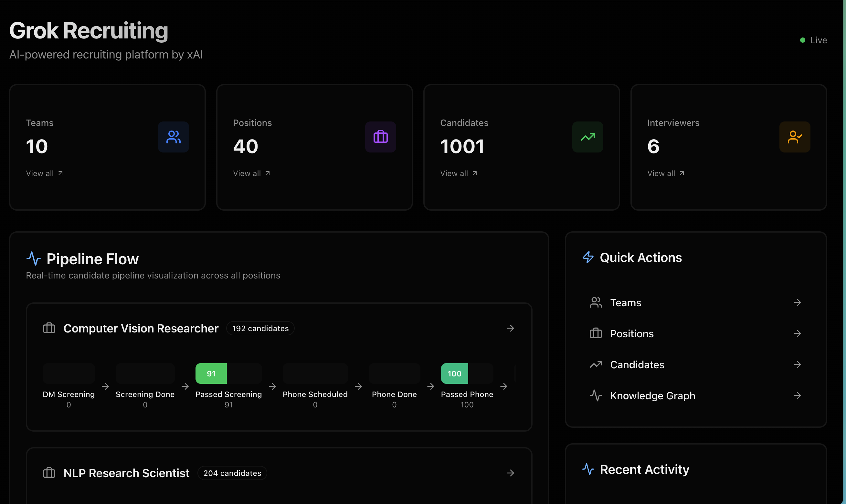Open Positions from Quick Actions

[632, 333]
